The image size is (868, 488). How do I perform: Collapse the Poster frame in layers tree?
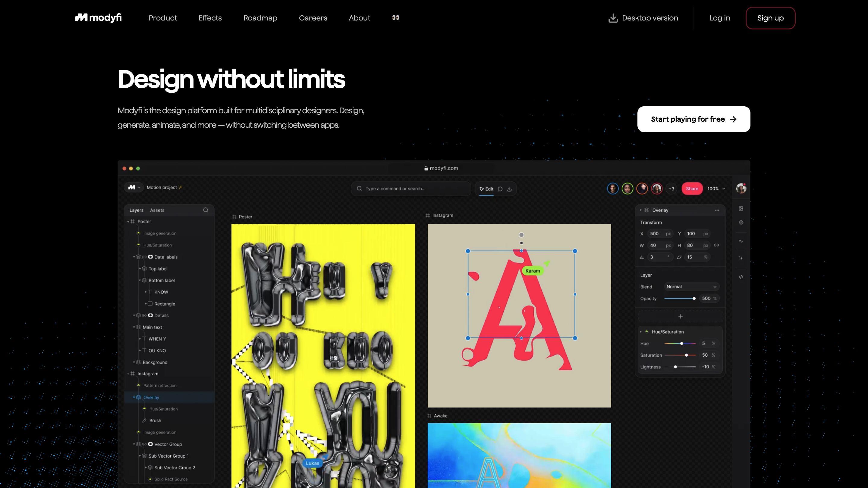(128, 222)
